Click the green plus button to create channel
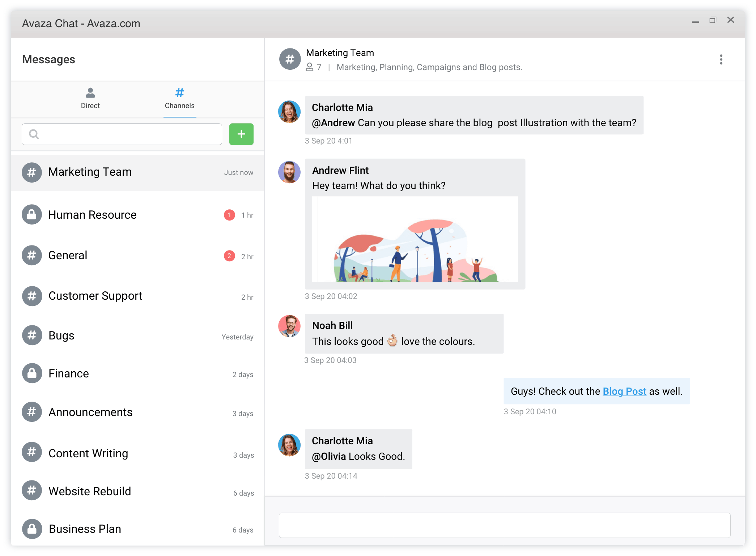The width and height of the screenshot is (756, 556). [241, 134]
